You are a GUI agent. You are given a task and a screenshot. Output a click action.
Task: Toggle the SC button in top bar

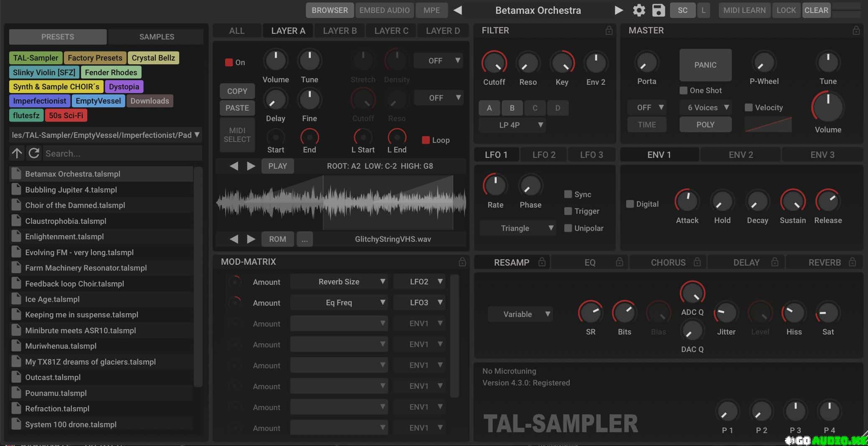point(683,10)
